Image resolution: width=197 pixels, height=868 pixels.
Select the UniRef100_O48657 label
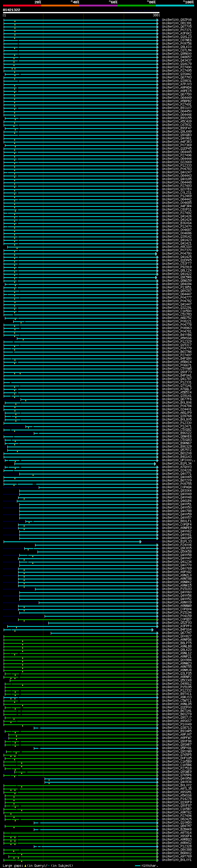coord(176,57)
